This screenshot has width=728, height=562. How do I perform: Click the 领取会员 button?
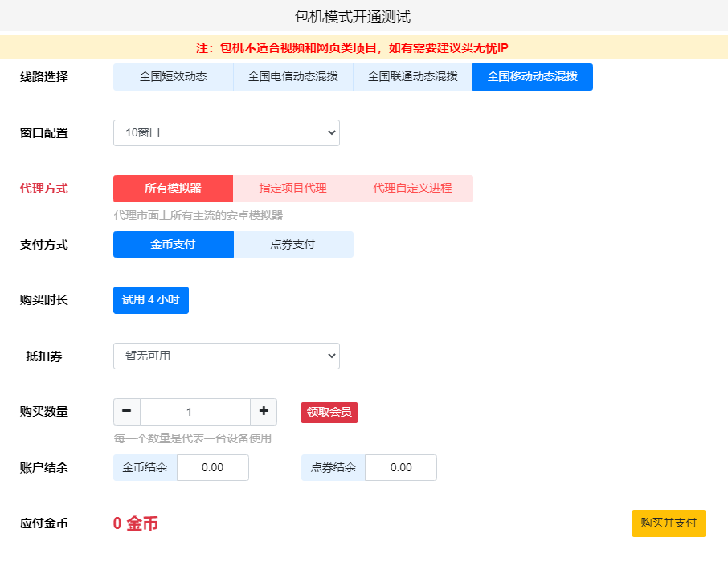click(x=329, y=413)
